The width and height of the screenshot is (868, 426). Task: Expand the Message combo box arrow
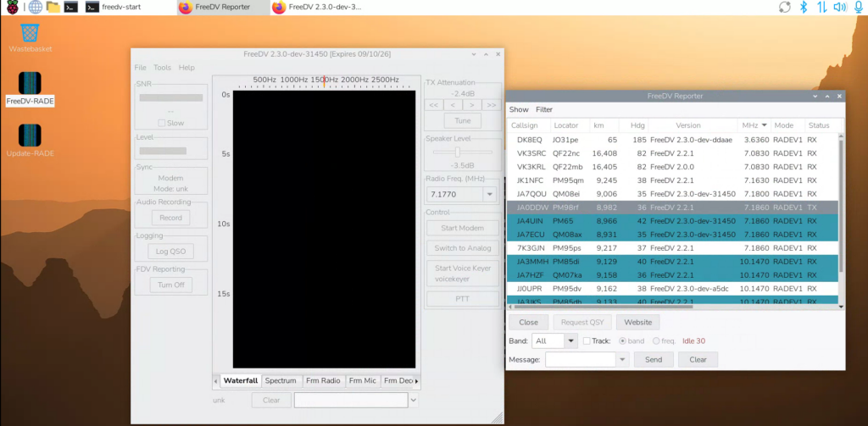pos(624,360)
